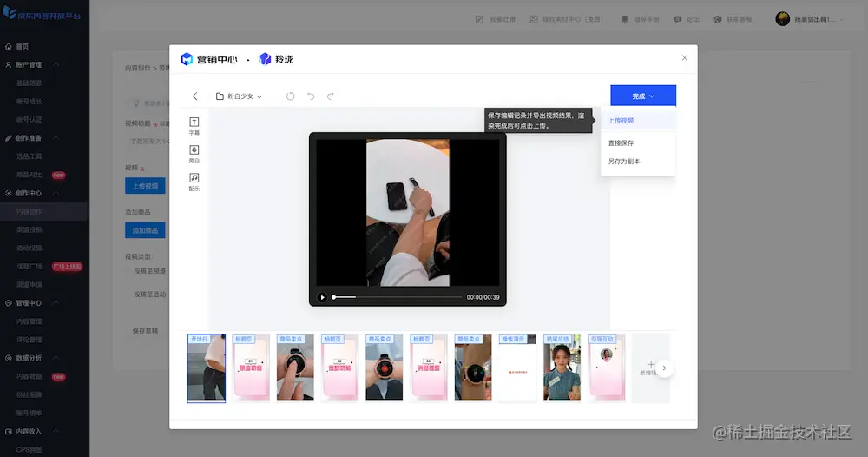Click the 完成 button
This screenshot has width=868, height=457.
click(643, 96)
